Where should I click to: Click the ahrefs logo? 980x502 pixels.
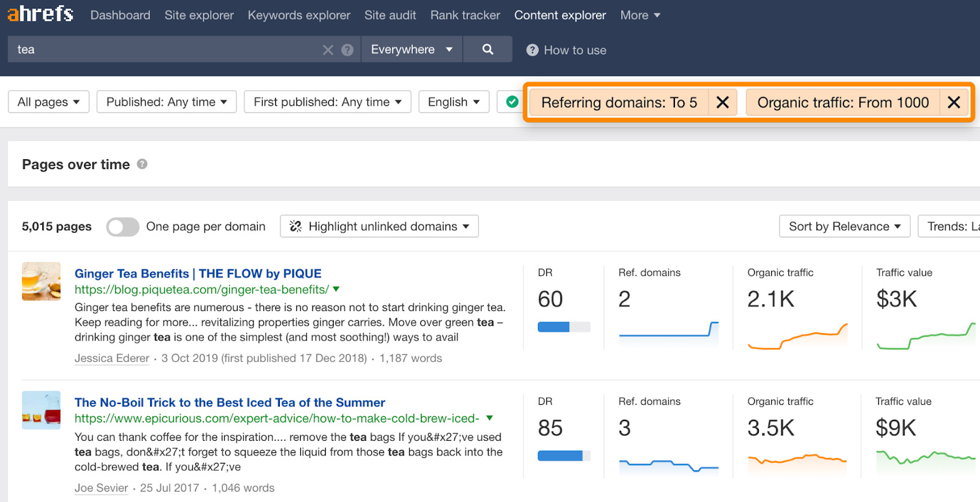click(40, 13)
